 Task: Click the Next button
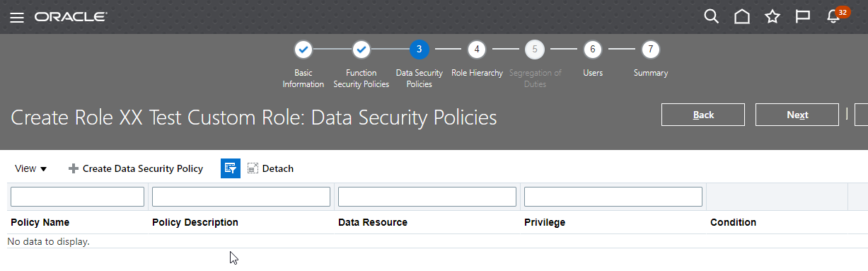(797, 115)
